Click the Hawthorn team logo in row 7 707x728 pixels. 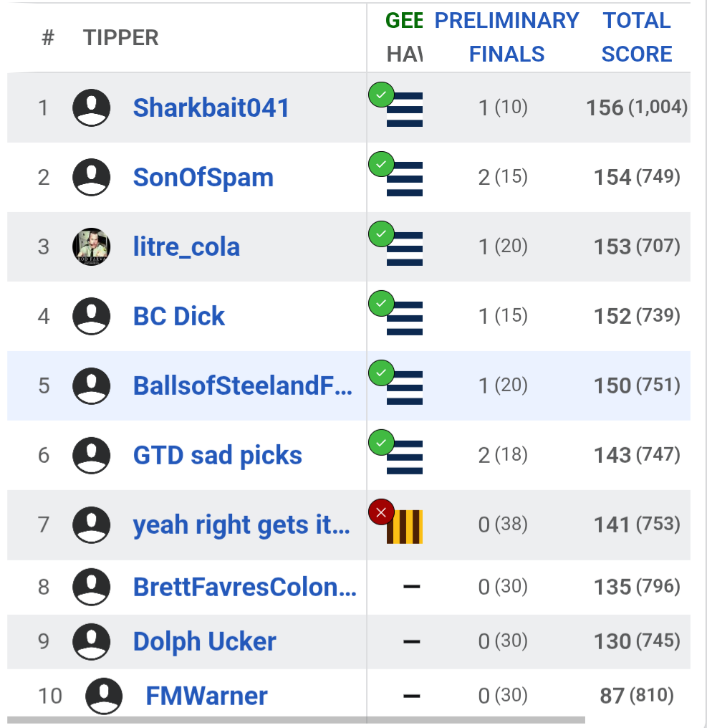click(405, 527)
